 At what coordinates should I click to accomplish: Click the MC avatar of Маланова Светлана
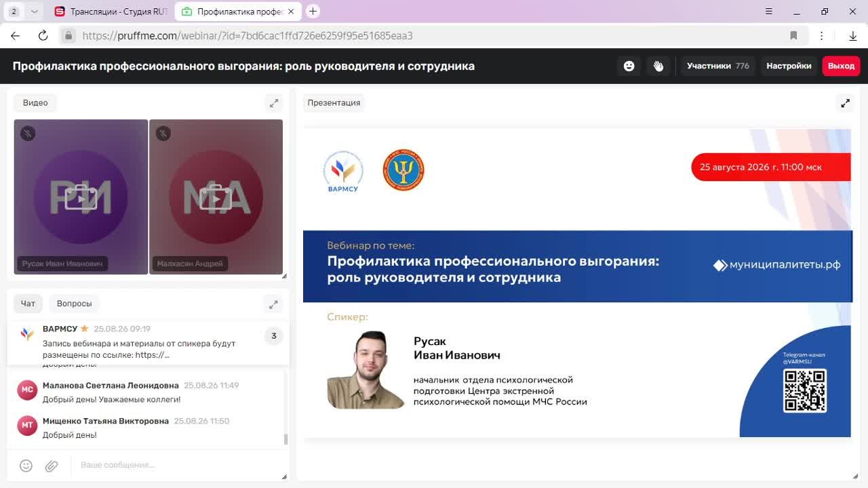coord(27,390)
